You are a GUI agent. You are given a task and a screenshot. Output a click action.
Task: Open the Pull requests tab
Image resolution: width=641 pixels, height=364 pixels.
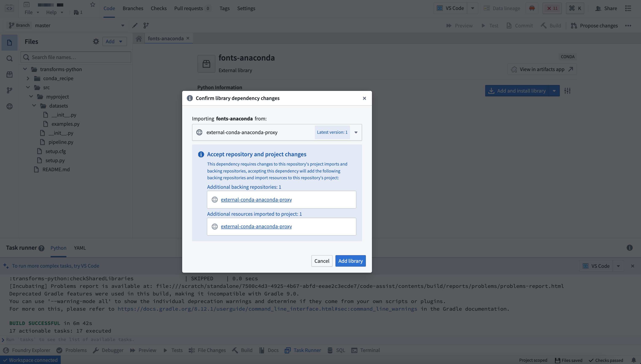(x=193, y=8)
